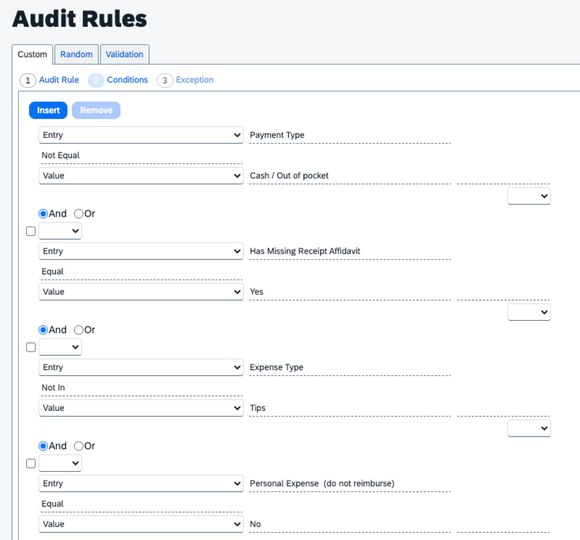Click the Payment Type field
The height and width of the screenshot is (540, 580).
[350, 135]
